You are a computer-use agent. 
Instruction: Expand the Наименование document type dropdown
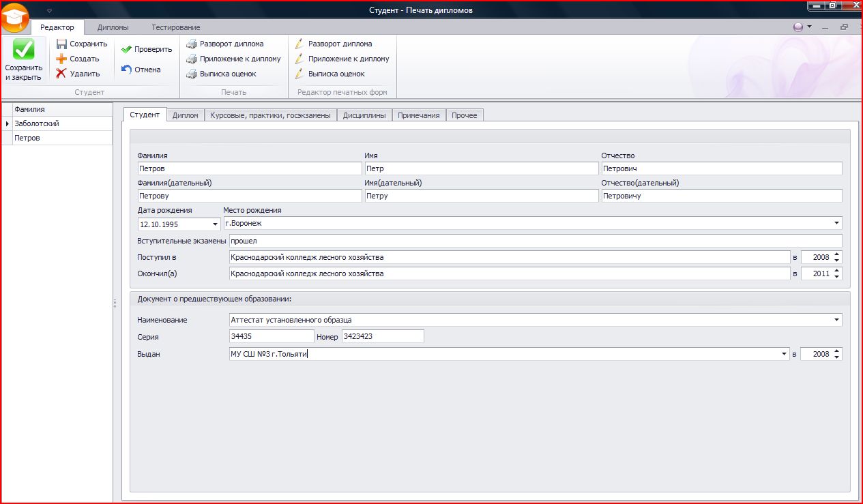tap(836, 320)
